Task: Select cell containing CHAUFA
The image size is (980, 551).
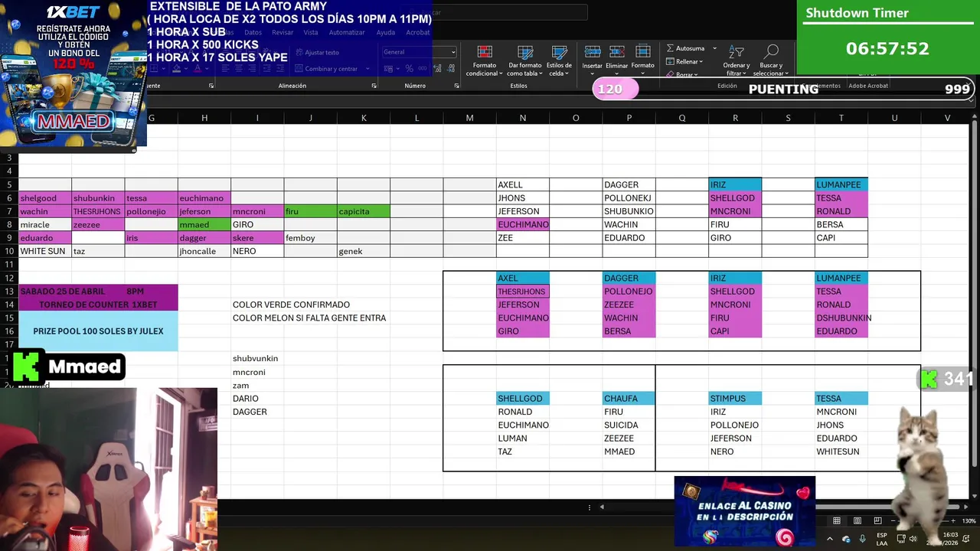Action: [629, 398]
